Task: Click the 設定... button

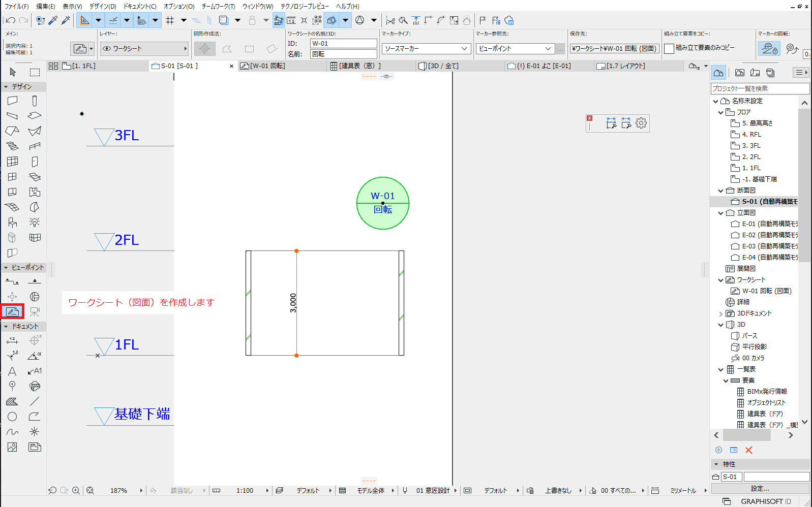Action: [x=760, y=489]
